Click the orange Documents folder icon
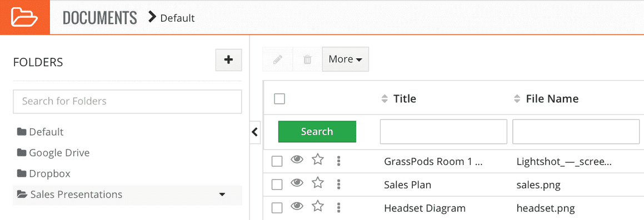Viewport: 644px width, 220px height. pyautogui.click(x=24, y=17)
